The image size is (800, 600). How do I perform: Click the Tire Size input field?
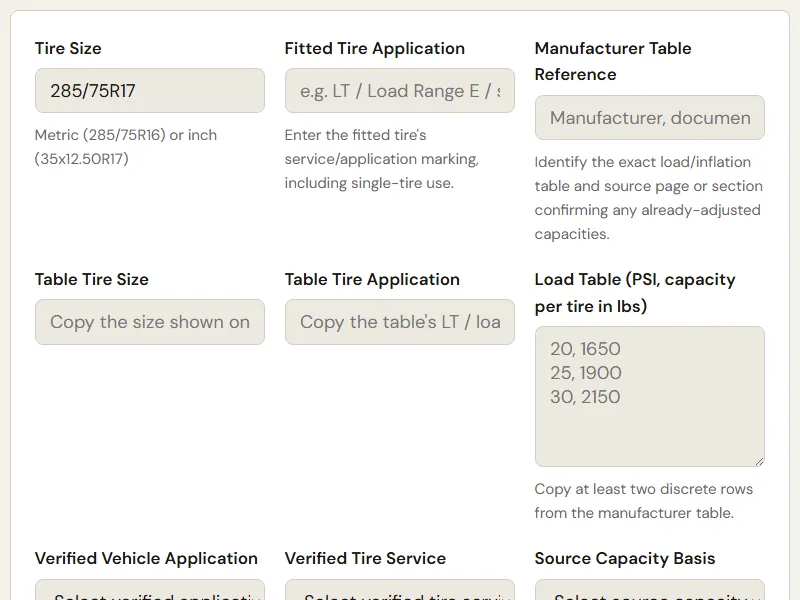(149, 91)
